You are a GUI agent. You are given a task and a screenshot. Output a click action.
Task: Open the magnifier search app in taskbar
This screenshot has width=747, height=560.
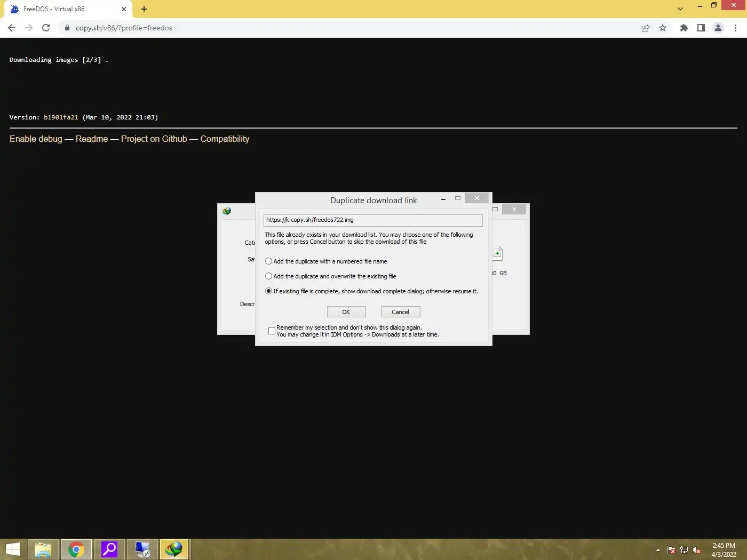109,549
